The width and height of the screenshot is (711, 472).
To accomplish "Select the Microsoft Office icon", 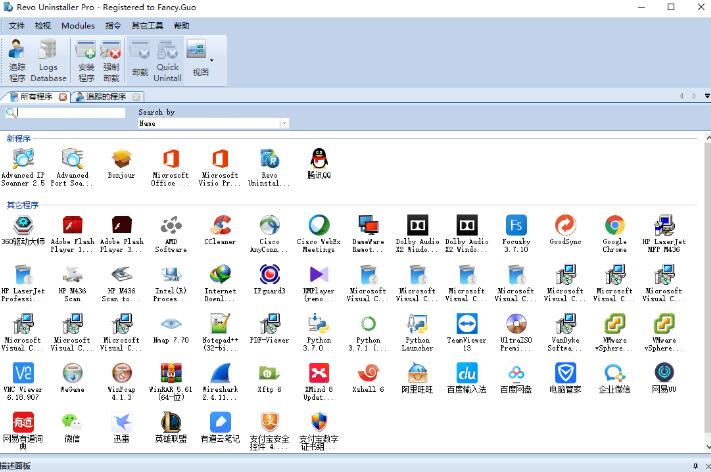I will (x=170, y=159).
